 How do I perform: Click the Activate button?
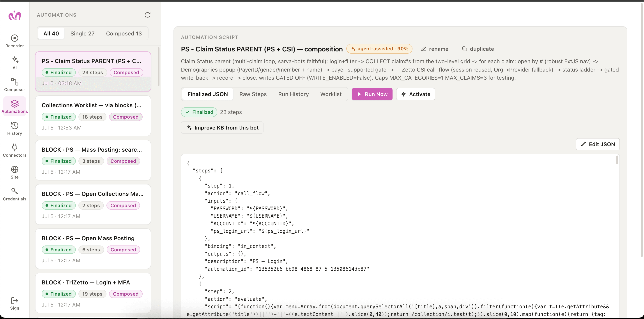pyautogui.click(x=416, y=94)
